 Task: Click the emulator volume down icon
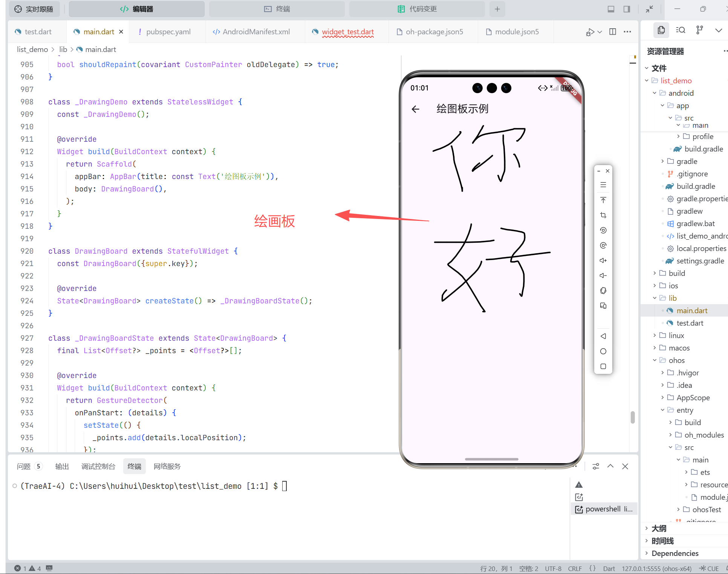click(603, 276)
